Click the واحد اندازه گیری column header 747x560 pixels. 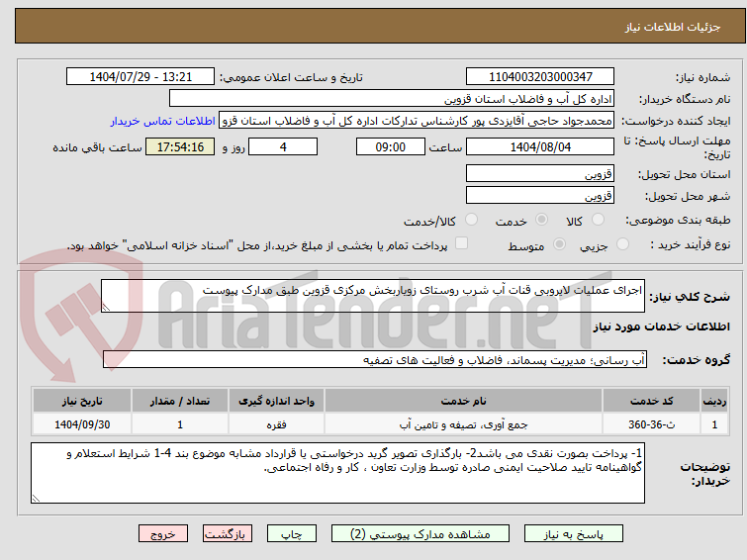pos(276,401)
